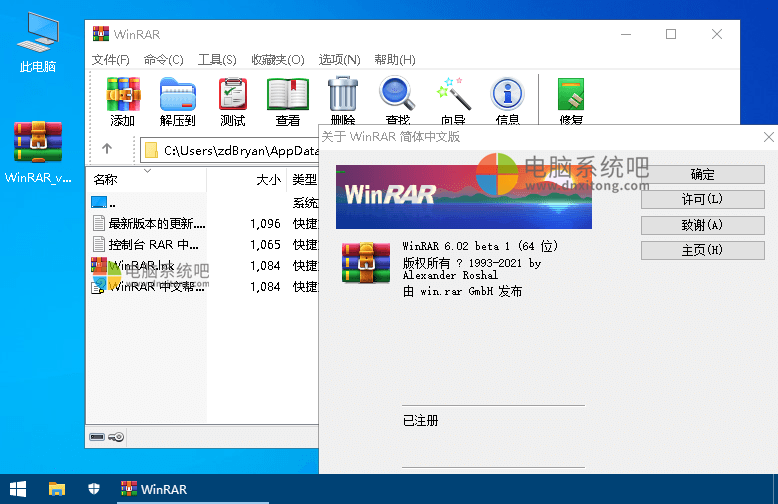Click the WinRAR books icon in About dialog
The height and width of the screenshot is (504, 778).
tap(366, 263)
